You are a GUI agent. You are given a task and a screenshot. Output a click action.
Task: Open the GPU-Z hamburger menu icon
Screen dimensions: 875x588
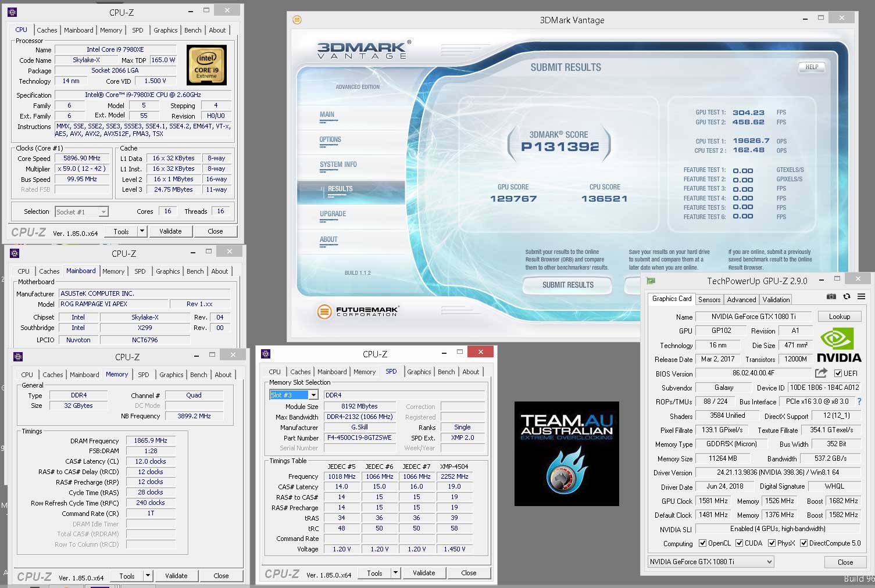pos(861,296)
